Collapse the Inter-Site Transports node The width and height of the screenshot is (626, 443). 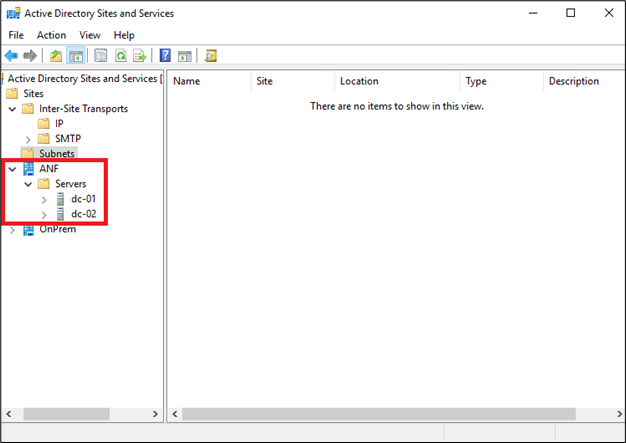[x=12, y=109]
